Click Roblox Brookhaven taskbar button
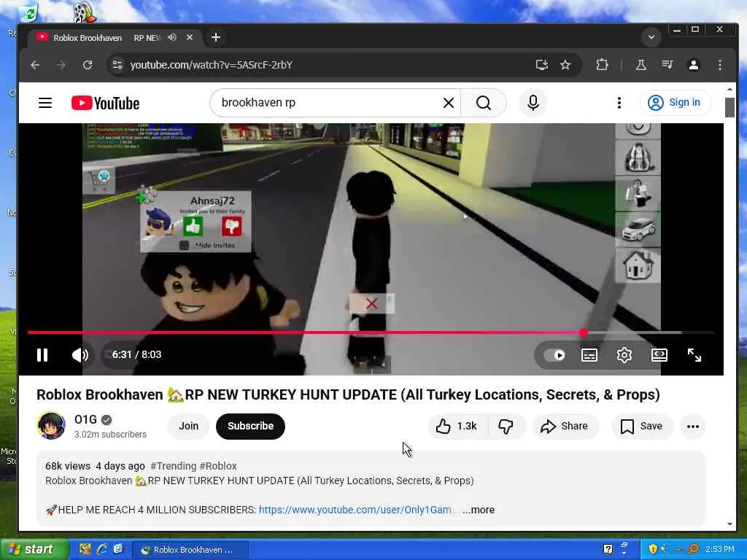The image size is (747, 560). point(189,550)
